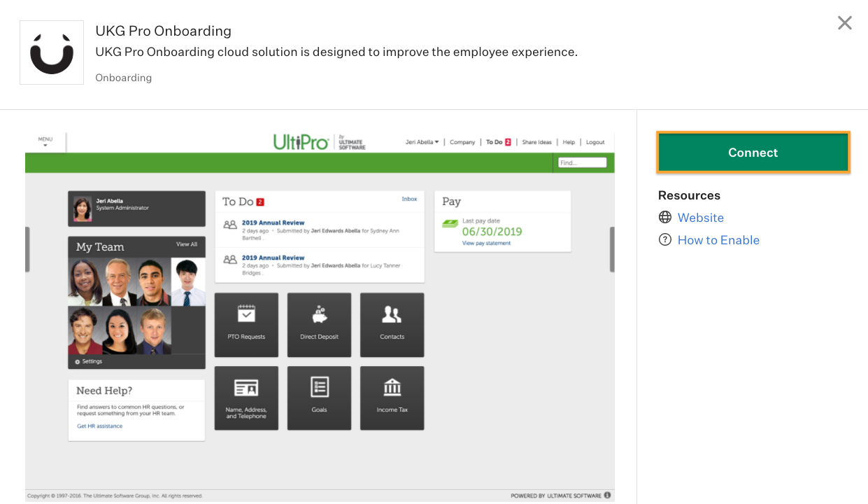Close the UKG Pro Onboarding dialog
The width and height of the screenshot is (868, 504).
click(x=845, y=23)
